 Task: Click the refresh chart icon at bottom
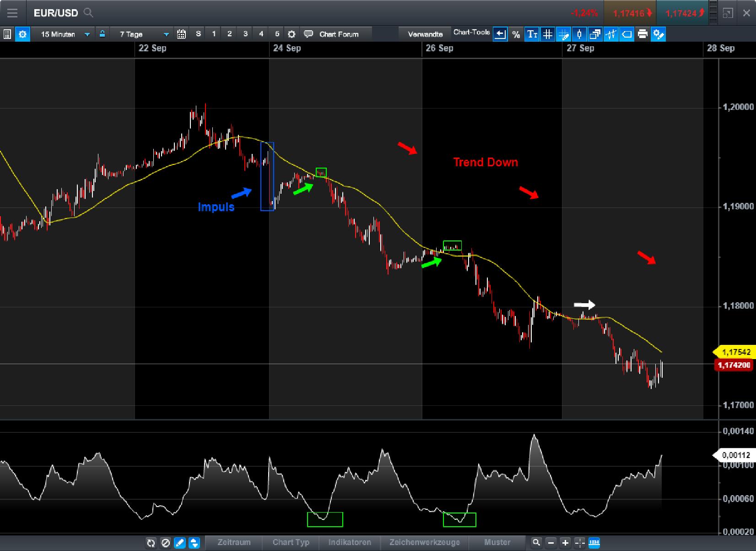click(151, 543)
